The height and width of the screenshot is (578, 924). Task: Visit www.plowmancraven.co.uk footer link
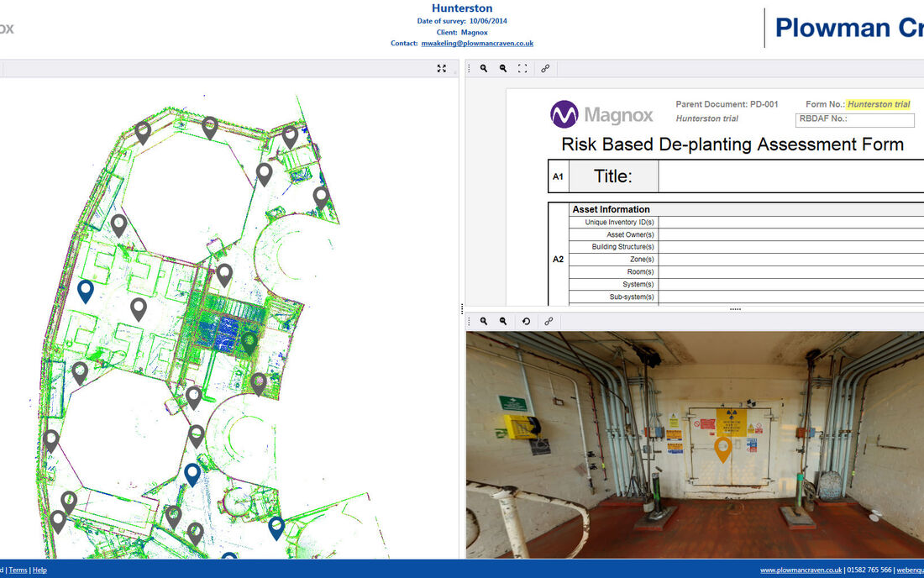click(x=801, y=570)
